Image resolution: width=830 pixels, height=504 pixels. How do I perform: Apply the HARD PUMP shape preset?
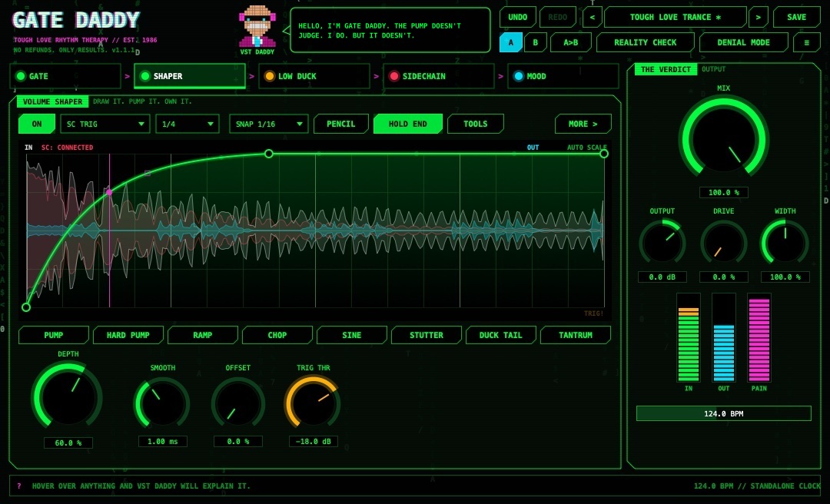pos(128,335)
